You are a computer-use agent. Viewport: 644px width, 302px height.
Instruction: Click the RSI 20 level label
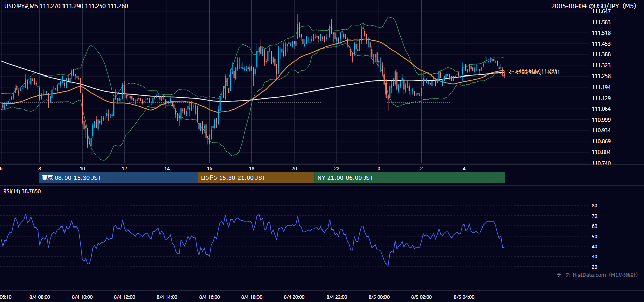click(x=594, y=267)
